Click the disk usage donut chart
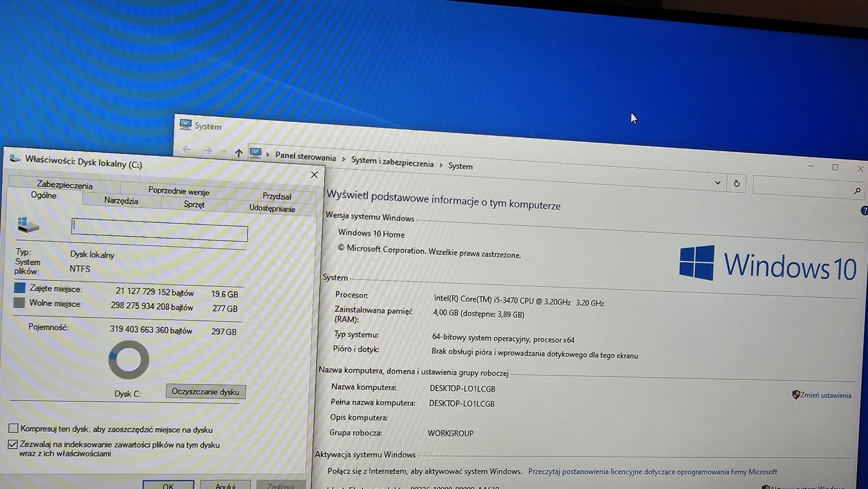Image resolution: width=868 pixels, height=489 pixels. [128, 360]
